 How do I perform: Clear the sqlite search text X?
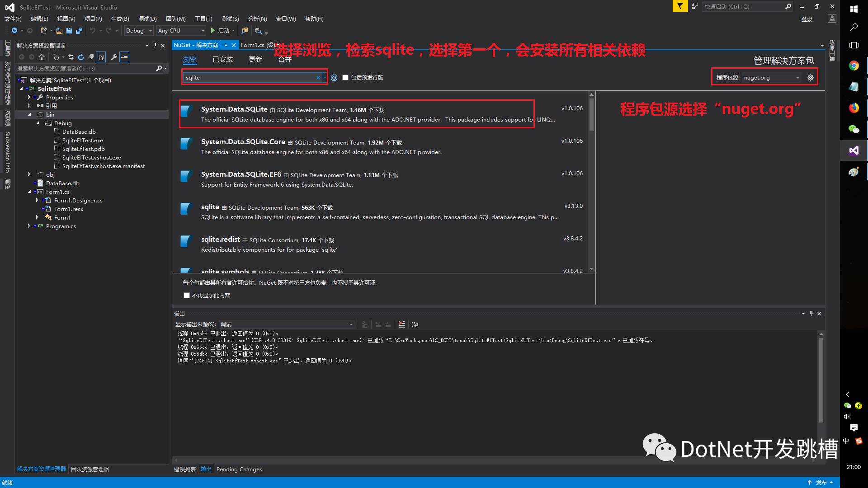(x=318, y=78)
